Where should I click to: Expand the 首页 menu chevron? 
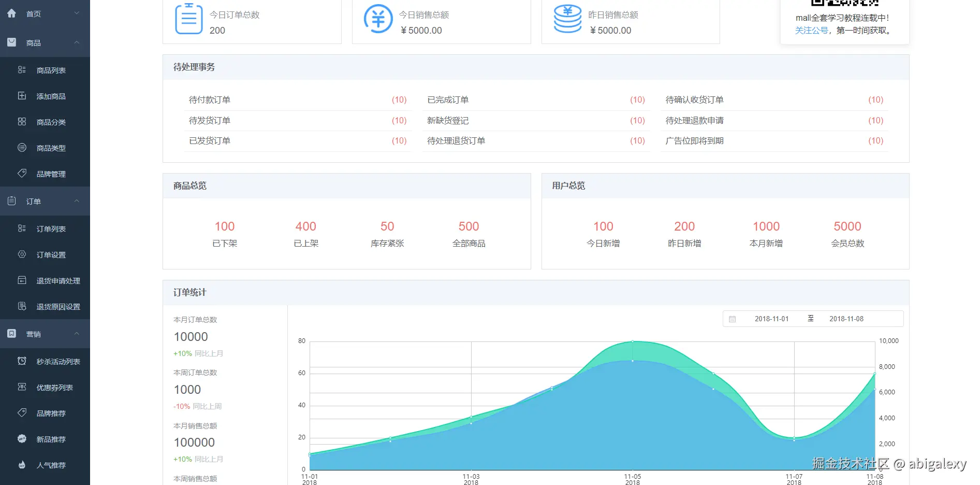(x=77, y=13)
